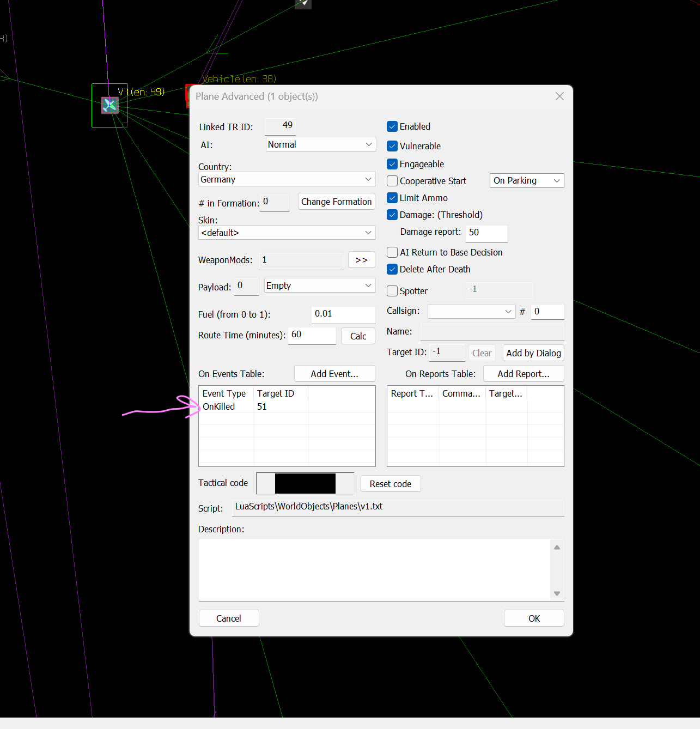The image size is (700, 729).
Task: Open the Skin dropdown
Action: 287,233
